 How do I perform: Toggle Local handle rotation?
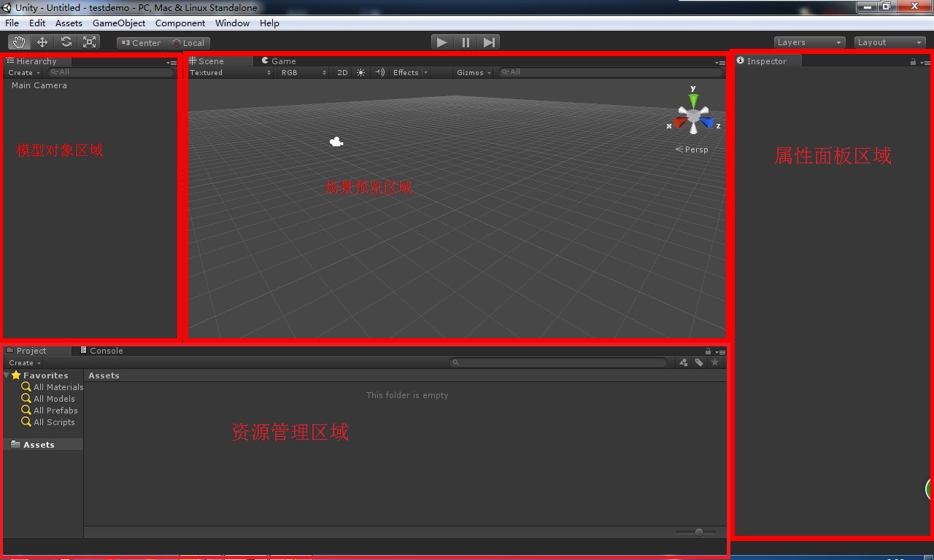click(188, 43)
